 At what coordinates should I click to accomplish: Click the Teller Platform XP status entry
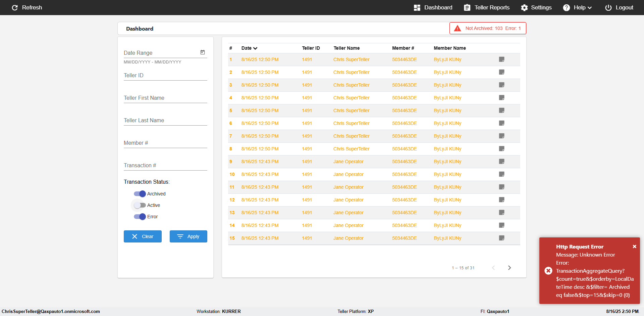coord(356,311)
